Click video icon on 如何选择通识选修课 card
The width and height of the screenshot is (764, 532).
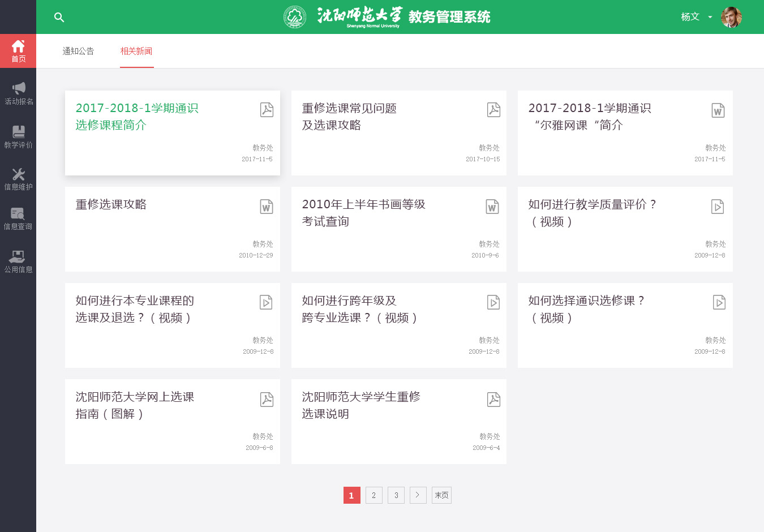click(719, 302)
